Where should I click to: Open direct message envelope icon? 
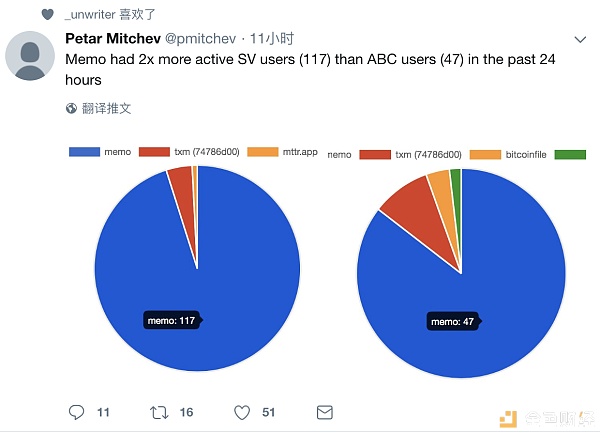325,412
